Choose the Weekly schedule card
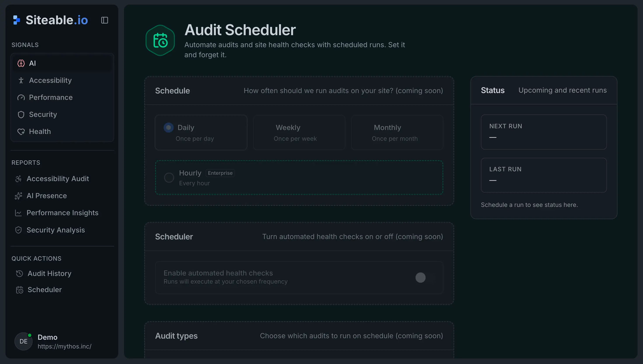The image size is (643, 364). click(x=299, y=132)
